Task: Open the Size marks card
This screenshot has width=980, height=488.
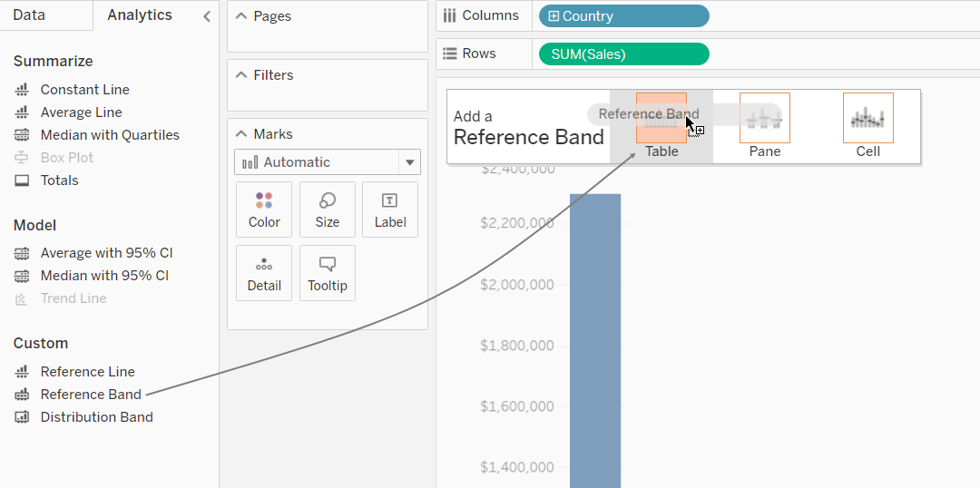Action: (328, 210)
